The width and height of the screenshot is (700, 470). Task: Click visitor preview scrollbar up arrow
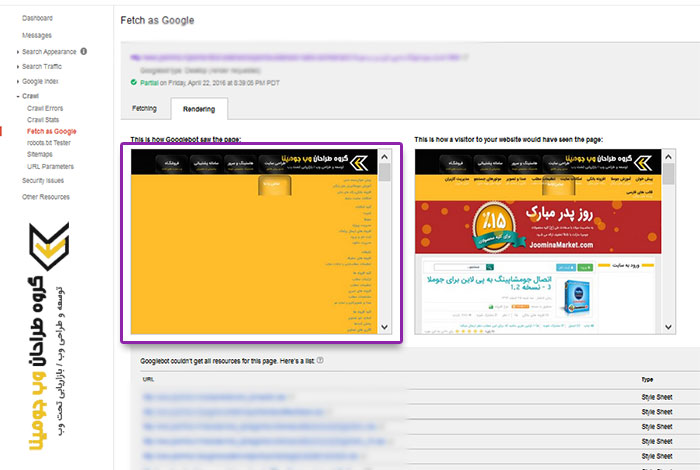[x=668, y=157]
